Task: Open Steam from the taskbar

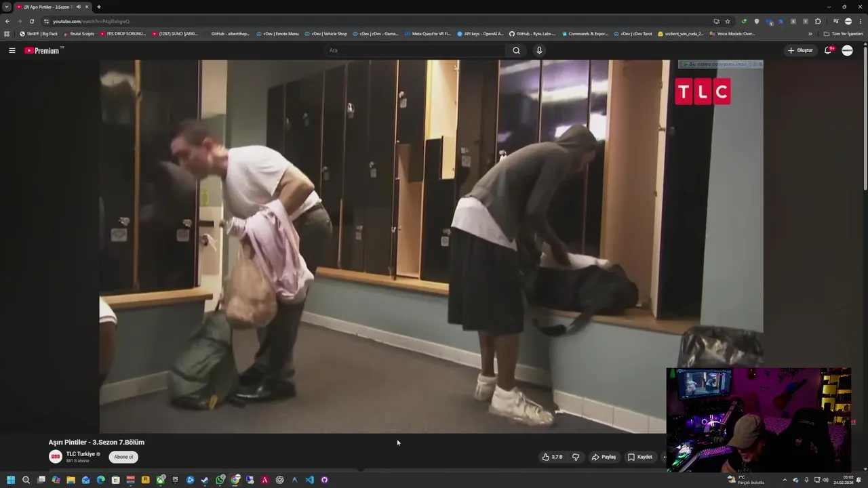Action: [205, 480]
